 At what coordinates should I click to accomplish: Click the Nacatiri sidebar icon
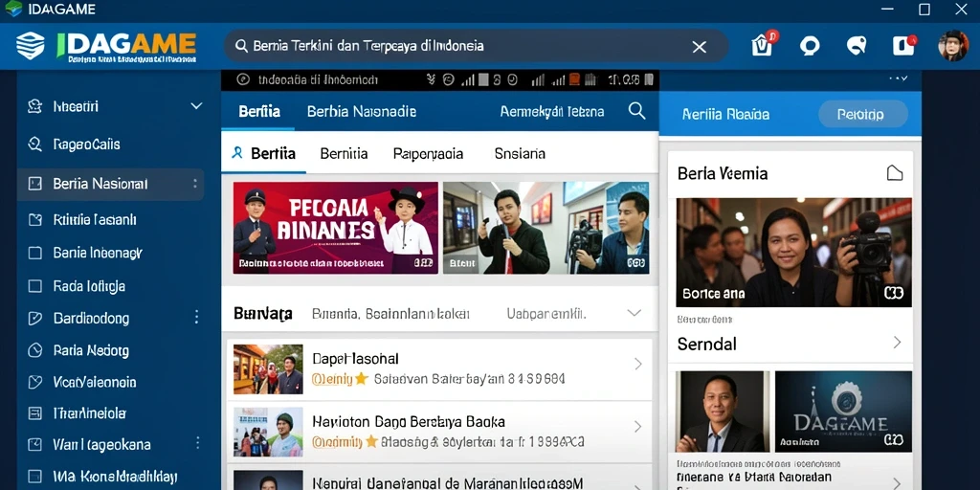point(35,106)
